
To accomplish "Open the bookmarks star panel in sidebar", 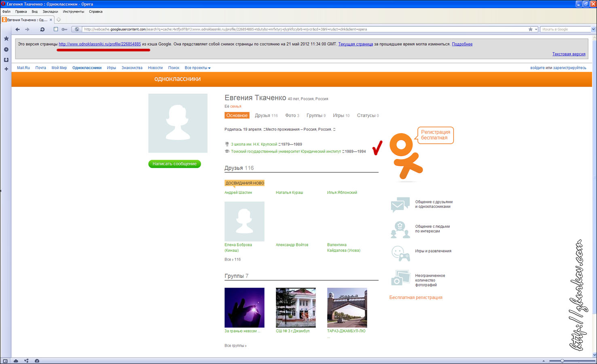I will tap(6, 39).
